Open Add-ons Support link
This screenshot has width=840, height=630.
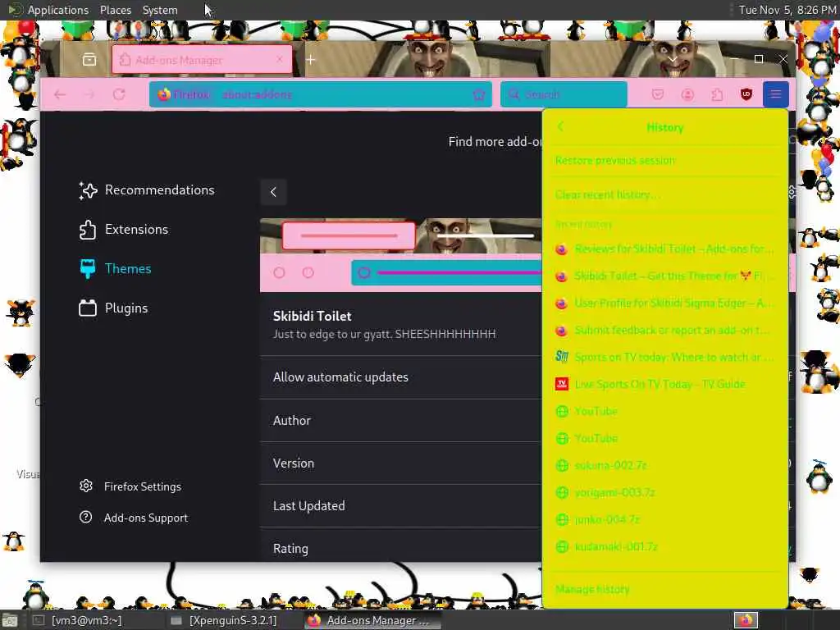coord(134,518)
